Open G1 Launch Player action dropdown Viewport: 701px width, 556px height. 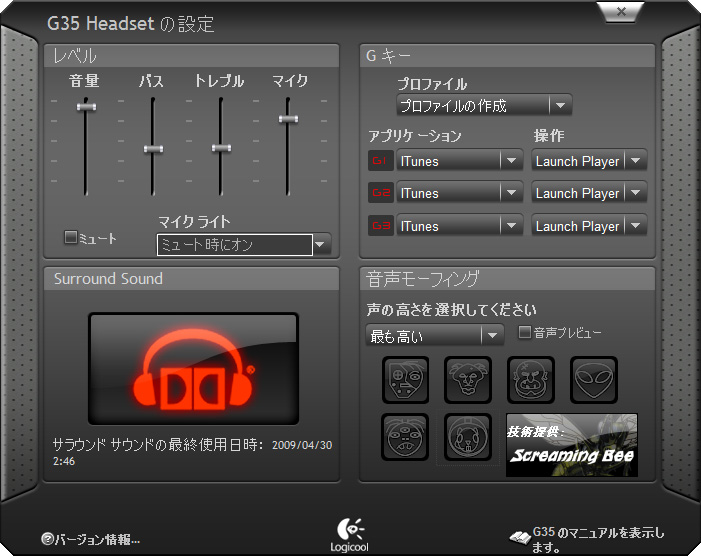point(589,161)
